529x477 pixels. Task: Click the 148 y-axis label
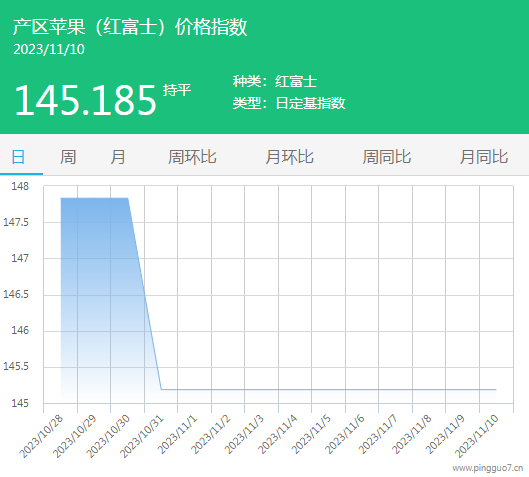click(20, 186)
